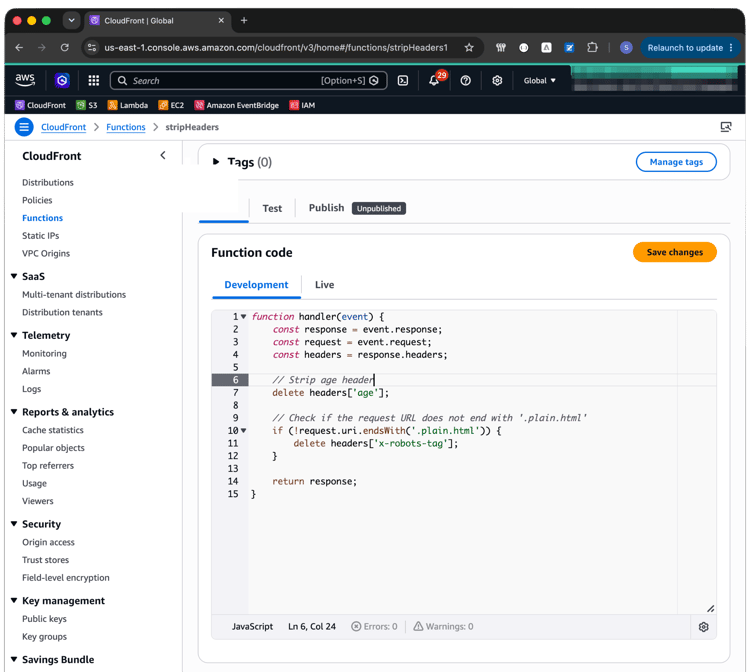The height and width of the screenshot is (672, 750).
Task: Open new browser tab with plus
Action: (x=244, y=20)
